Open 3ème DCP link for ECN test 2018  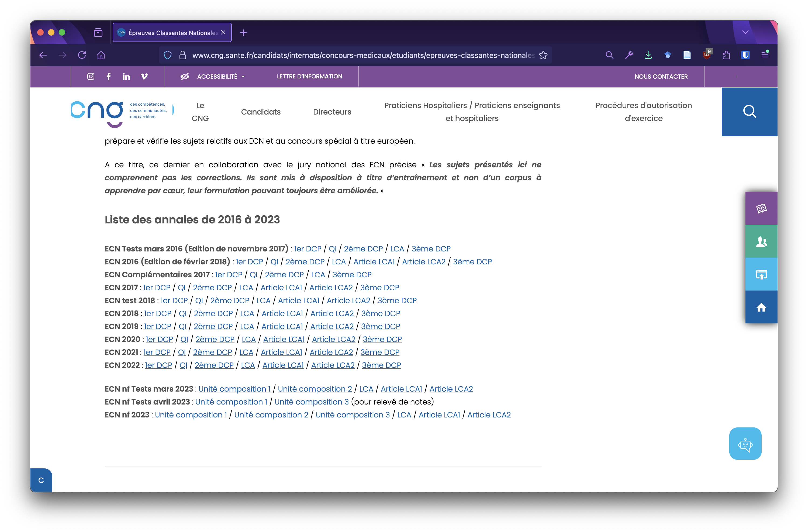pyautogui.click(x=397, y=300)
